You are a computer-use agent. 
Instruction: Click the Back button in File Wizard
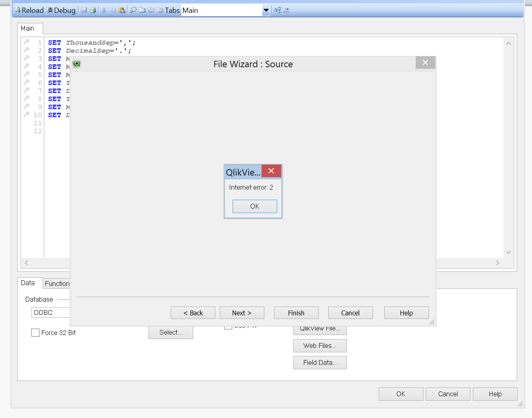pyautogui.click(x=193, y=313)
